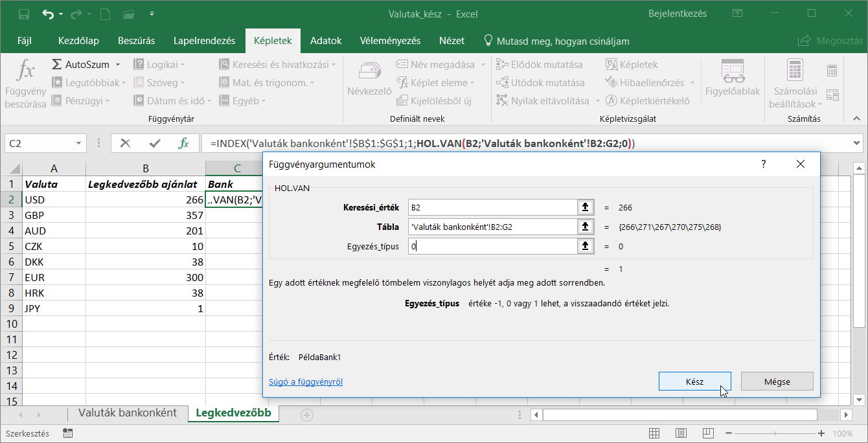This screenshot has height=443, width=868.
Task: Click the Tábla field range selector arrow
Action: (x=585, y=227)
